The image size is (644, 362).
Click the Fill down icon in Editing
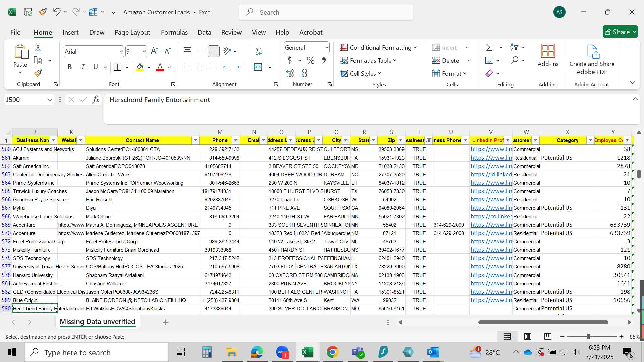489,60
